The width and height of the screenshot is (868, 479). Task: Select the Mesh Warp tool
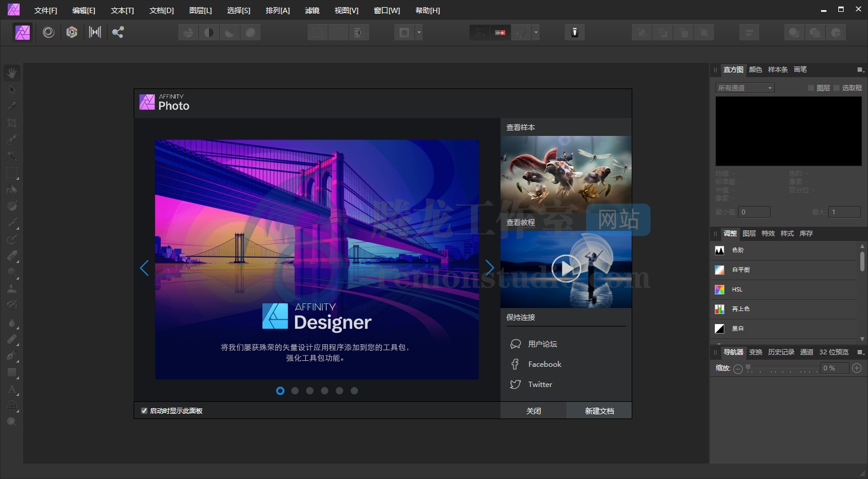(x=12, y=406)
